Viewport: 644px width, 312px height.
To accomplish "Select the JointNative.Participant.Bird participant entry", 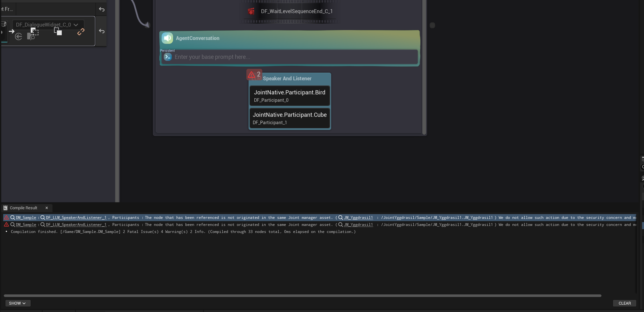I will coord(290,96).
